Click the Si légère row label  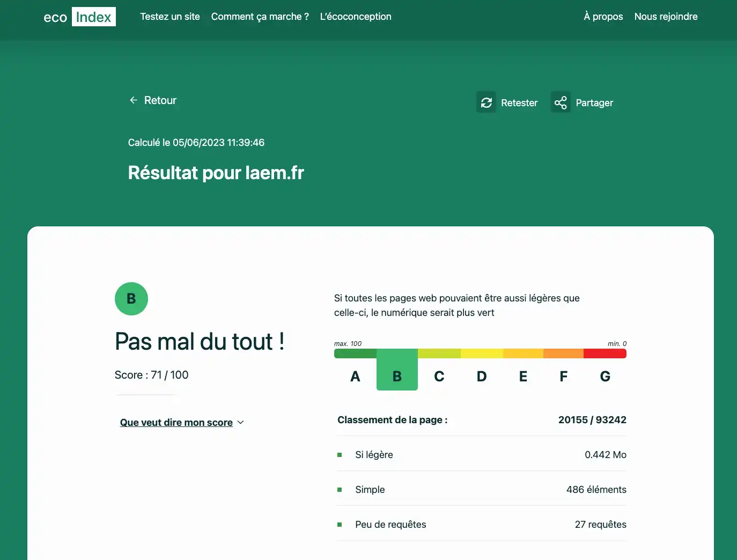[374, 455]
